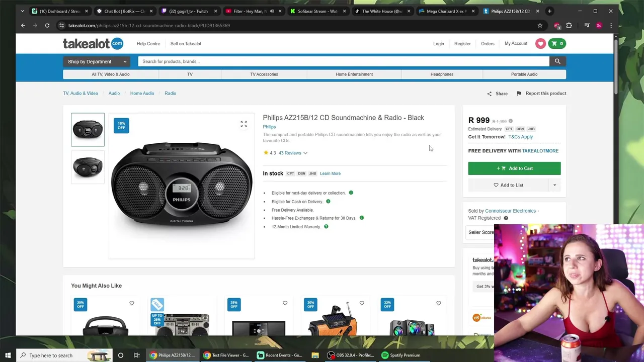Open seller Connoisseur Electronics link
The height and width of the screenshot is (362, 644).
click(x=510, y=211)
